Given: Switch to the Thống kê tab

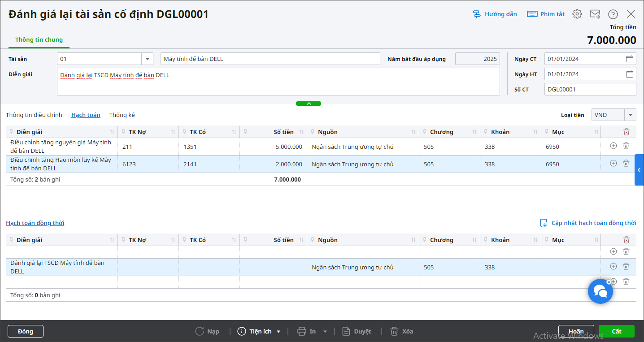Looking at the screenshot, I should click(x=122, y=115).
